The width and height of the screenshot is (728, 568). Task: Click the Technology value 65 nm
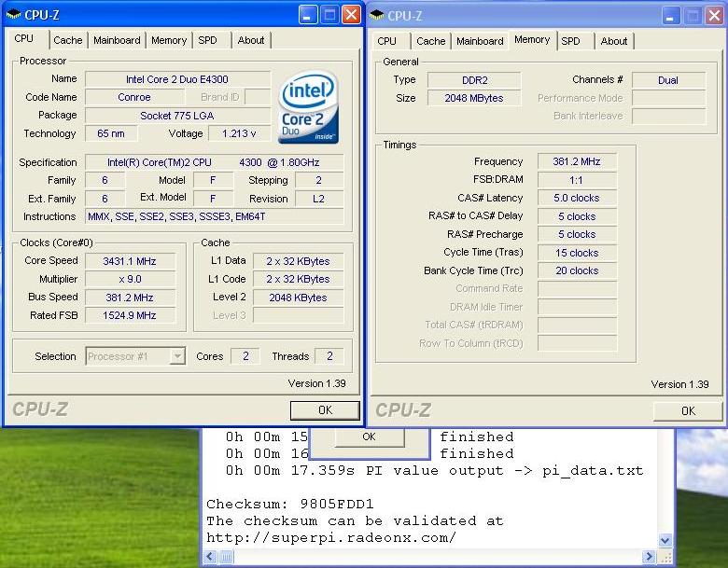click(x=111, y=133)
